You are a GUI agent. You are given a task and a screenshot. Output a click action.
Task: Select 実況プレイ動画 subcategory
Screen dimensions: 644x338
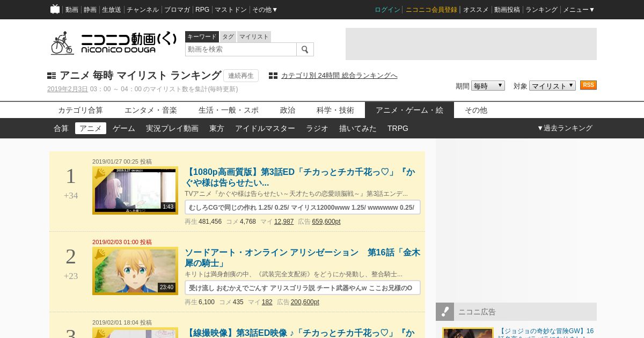(x=172, y=128)
